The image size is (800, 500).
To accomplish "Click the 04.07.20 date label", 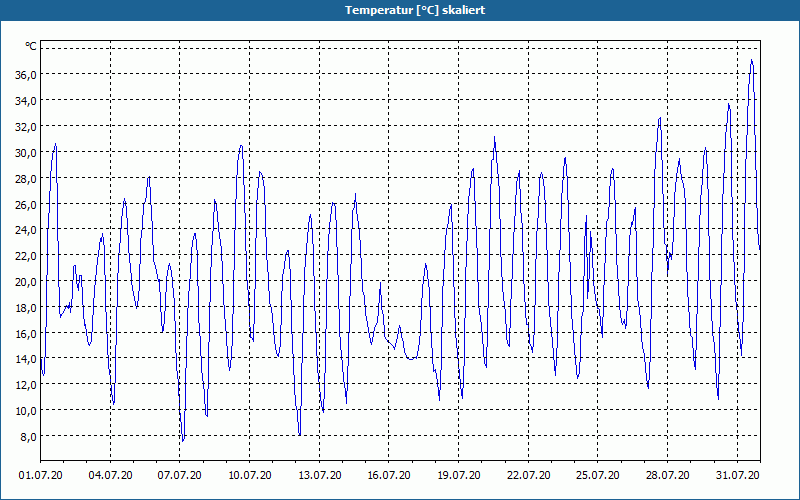I will pyautogui.click(x=110, y=475).
